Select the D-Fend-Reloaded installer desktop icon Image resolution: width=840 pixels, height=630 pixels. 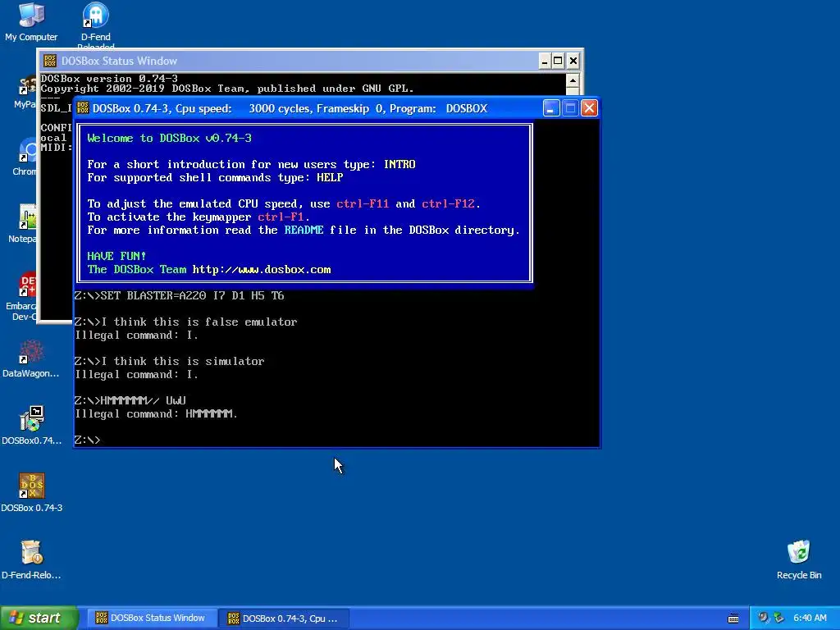[31, 559]
